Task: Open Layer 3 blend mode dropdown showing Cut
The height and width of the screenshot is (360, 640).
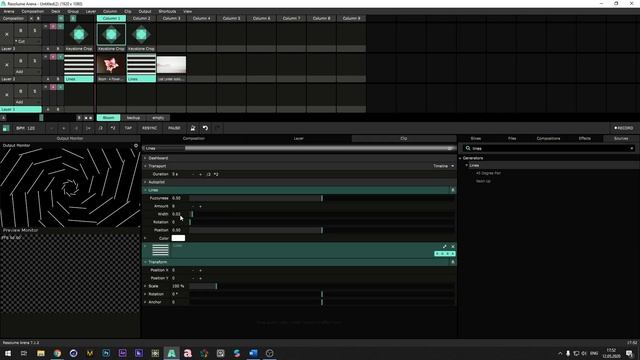Action: [27, 41]
